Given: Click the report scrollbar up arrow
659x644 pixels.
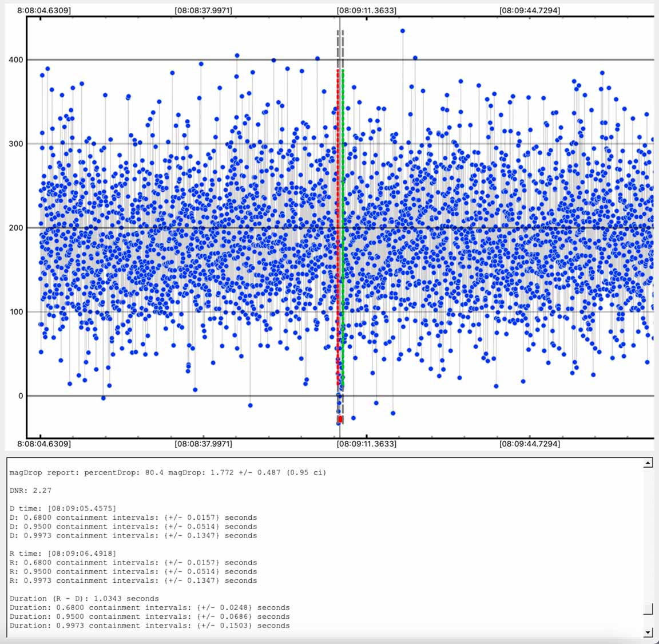Looking at the screenshot, I should tap(648, 464).
